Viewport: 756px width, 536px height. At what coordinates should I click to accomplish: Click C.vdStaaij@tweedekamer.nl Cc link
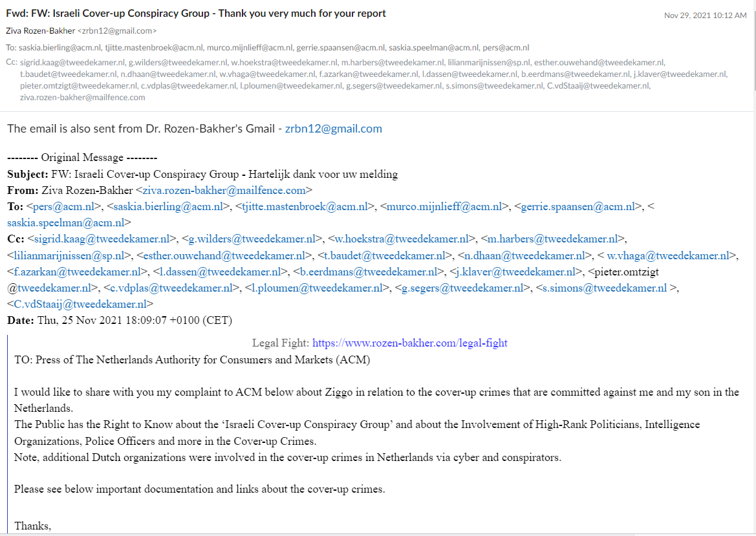pos(80,305)
